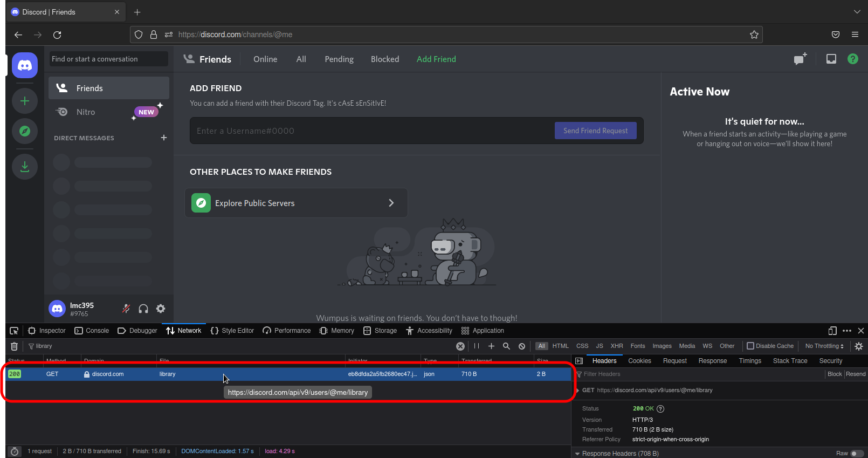The width and height of the screenshot is (868, 458).
Task: Show Cookies tab of request
Action: tap(639, 361)
